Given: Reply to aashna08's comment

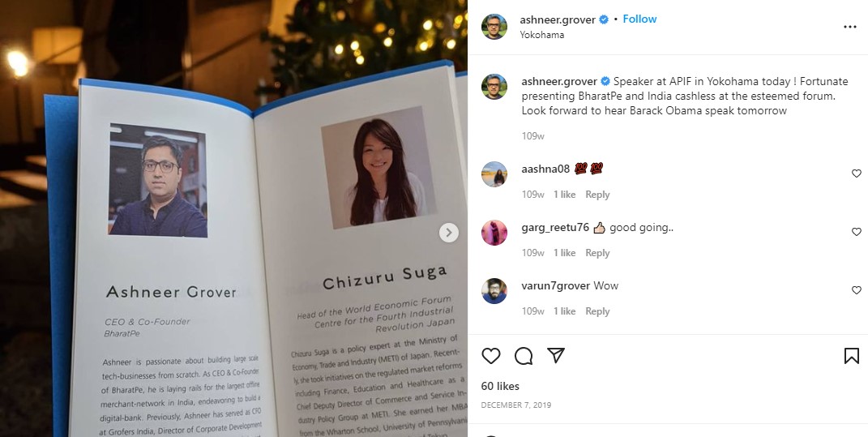Looking at the screenshot, I should tap(597, 195).
